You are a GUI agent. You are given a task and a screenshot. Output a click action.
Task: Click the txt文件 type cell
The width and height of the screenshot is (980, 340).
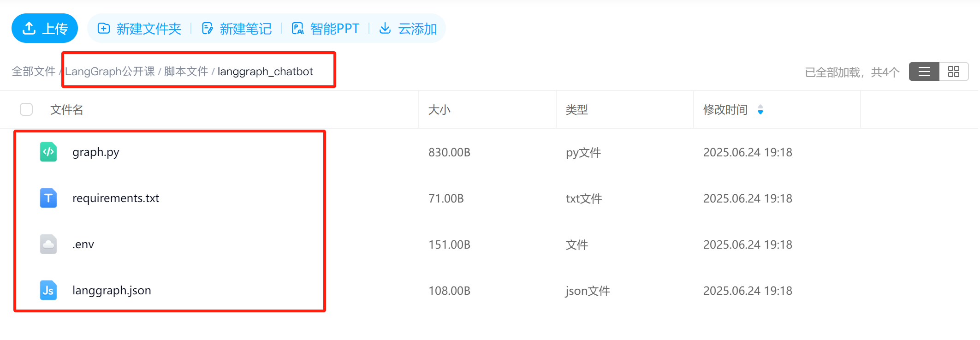click(x=584, y=199)
